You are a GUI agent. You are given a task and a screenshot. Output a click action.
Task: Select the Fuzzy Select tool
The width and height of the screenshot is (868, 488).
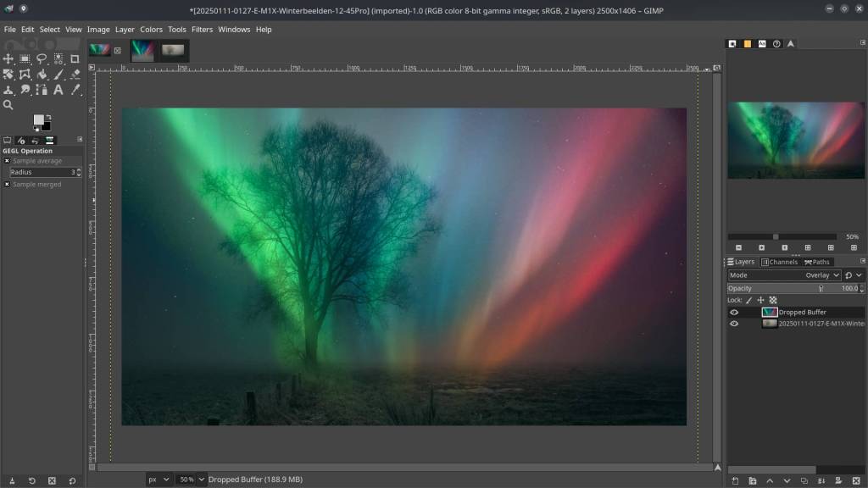tap(58, 58)
